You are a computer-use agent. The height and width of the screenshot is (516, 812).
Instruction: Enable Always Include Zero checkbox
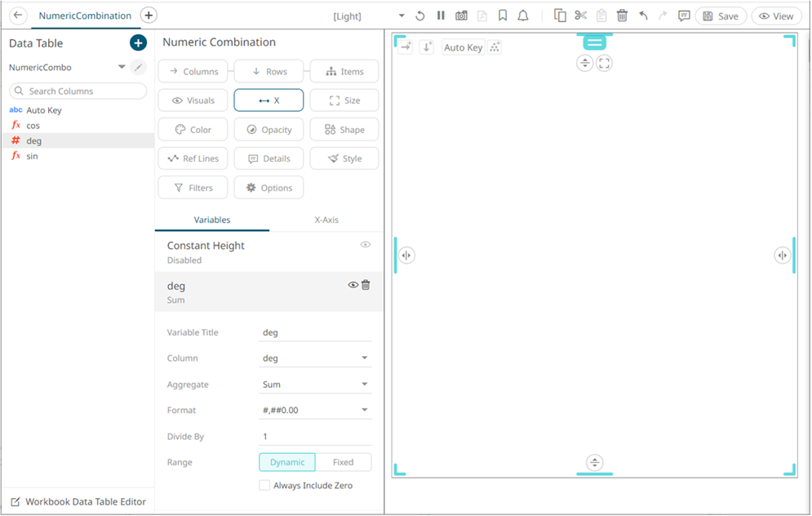coord(264,485)
